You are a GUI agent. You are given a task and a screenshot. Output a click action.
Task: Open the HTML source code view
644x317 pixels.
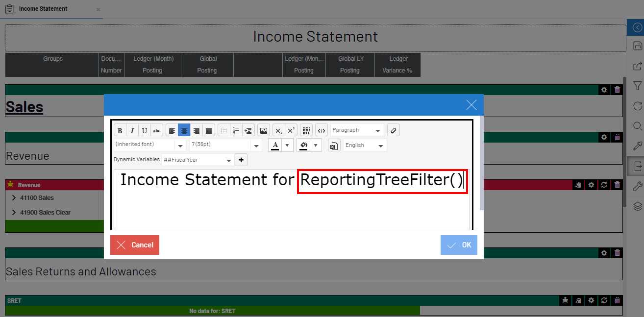322,130
